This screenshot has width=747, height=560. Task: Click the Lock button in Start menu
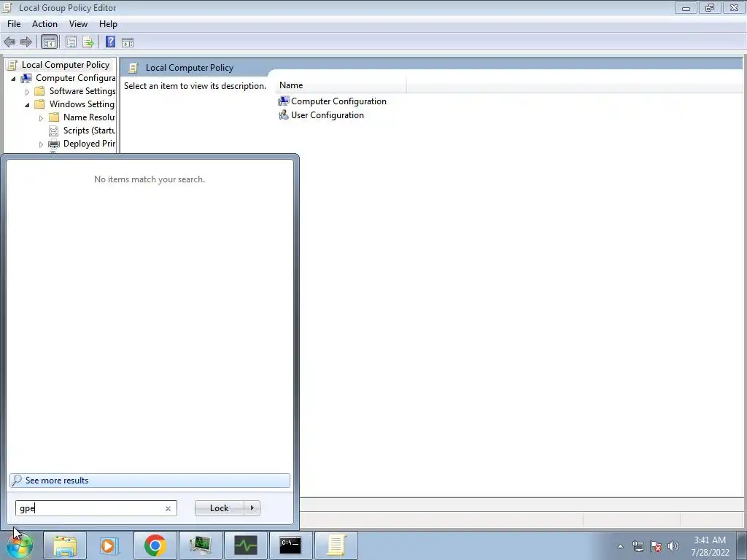219,508
